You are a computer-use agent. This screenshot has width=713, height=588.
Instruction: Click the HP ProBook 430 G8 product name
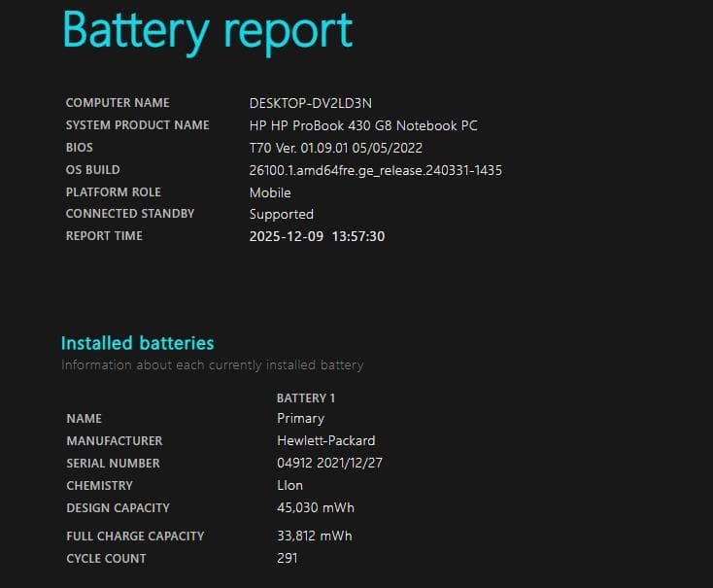click(363, 125)
